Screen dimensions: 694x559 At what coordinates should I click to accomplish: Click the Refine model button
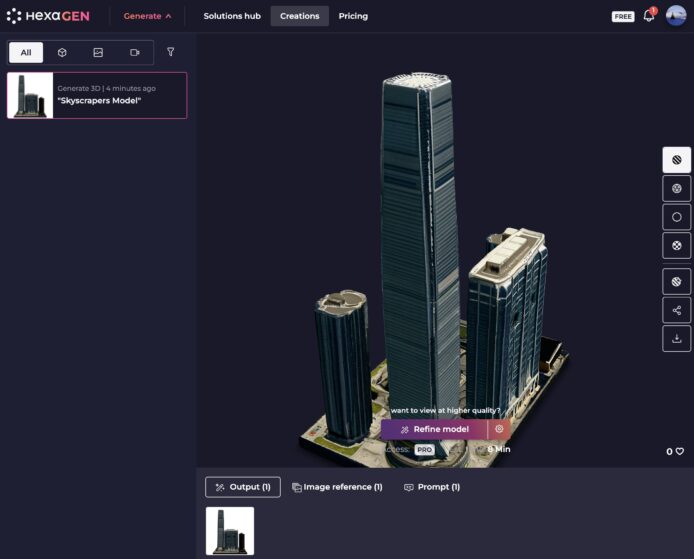(x=434, y=429)
